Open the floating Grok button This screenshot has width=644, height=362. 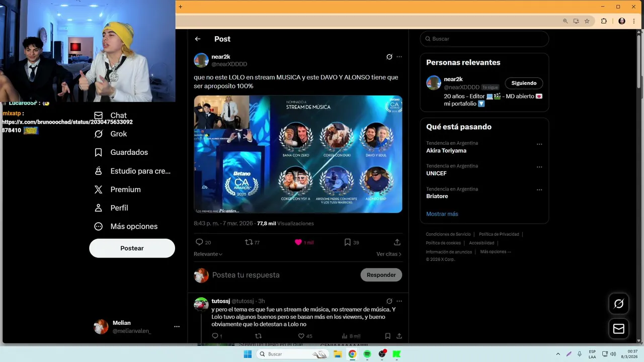[x=619, y=304]
